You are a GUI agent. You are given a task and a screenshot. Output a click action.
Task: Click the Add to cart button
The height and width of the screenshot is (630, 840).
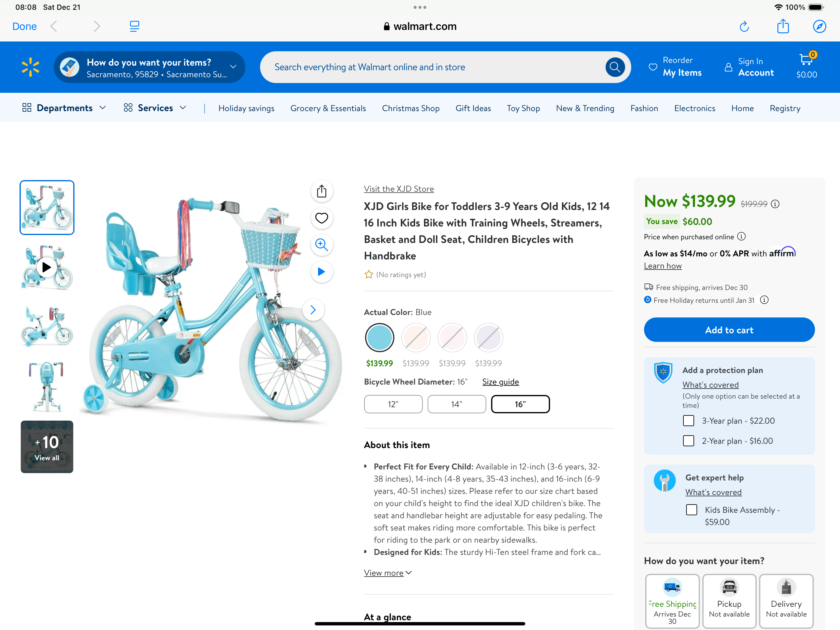(x=729, y=330)
